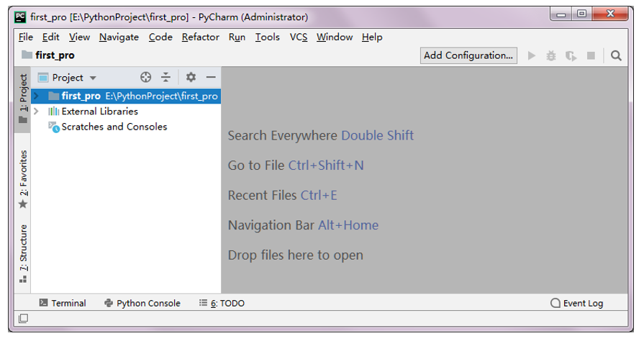644x341 pixels.
Task: Toggle the 1: Project side tab
Action: (23, 99)
